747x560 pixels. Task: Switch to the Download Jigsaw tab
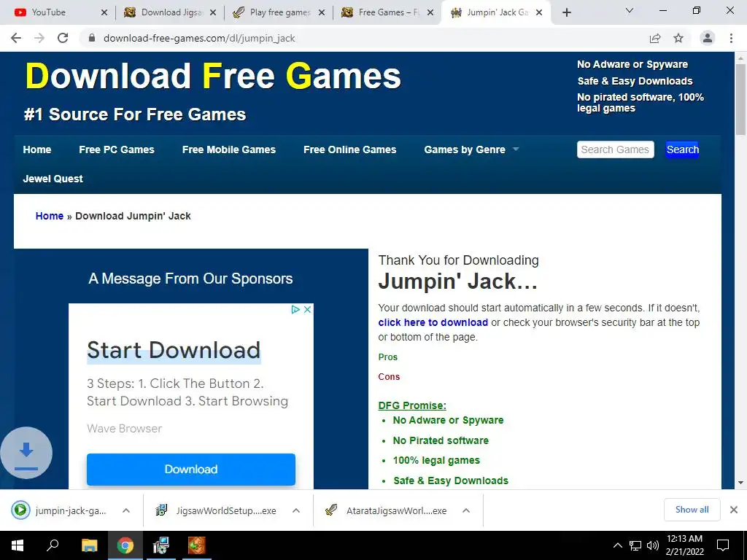click(164, 12)
